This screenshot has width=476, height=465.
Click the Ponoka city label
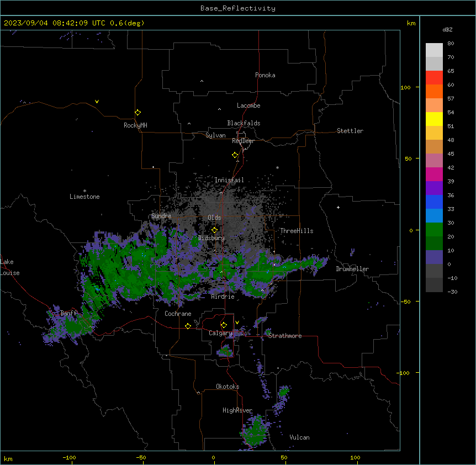265,75
